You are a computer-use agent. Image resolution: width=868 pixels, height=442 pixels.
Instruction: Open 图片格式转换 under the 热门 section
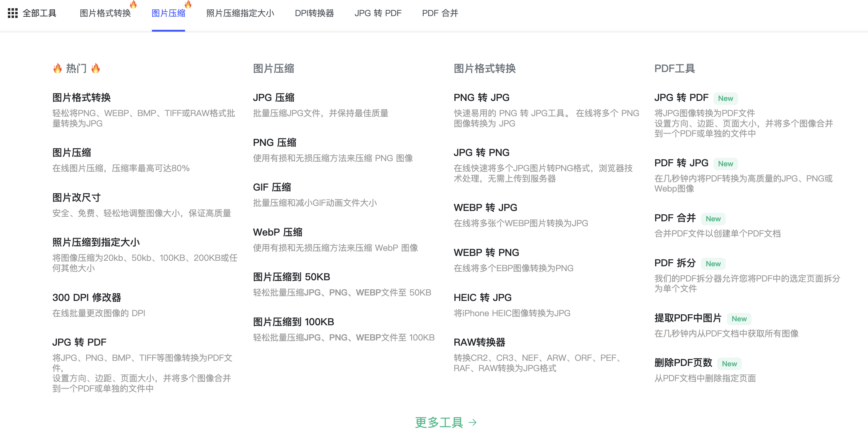(82, 97)
